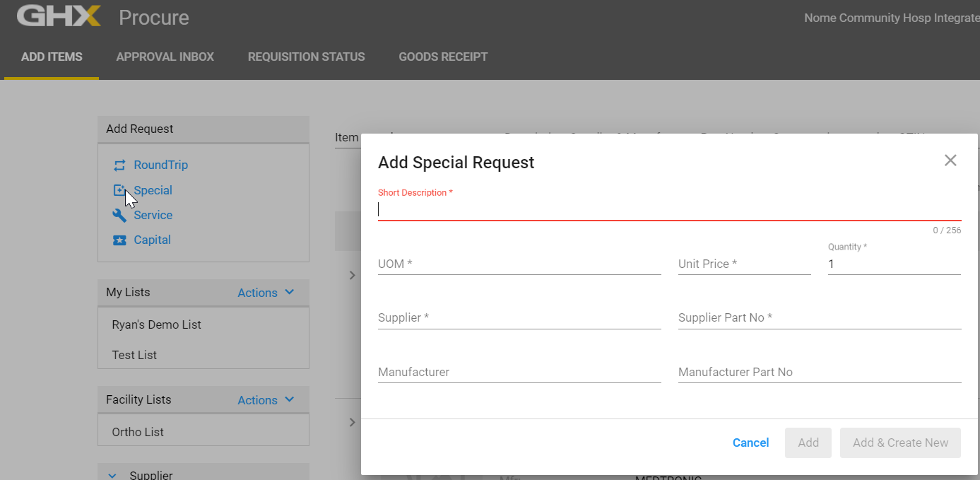Switch to the Approval Inbox tab
The width and height of the screenshot is (980, 480).
tap(165, 57)
